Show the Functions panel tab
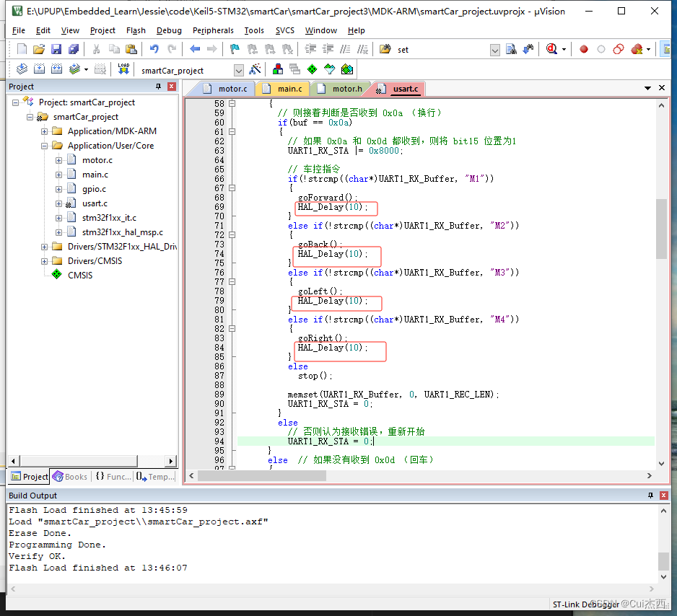 click(x=113, y=477)
